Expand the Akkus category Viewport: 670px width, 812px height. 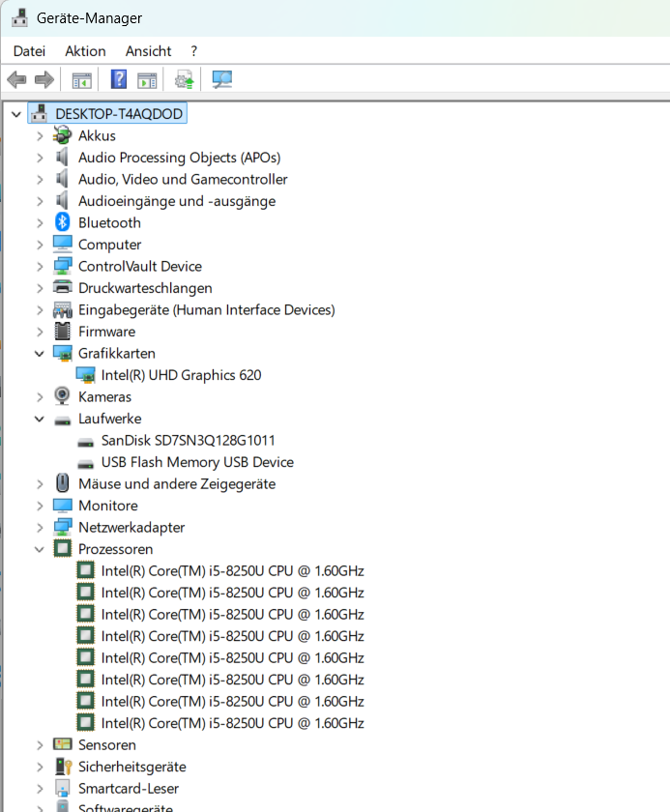(40, 136)
